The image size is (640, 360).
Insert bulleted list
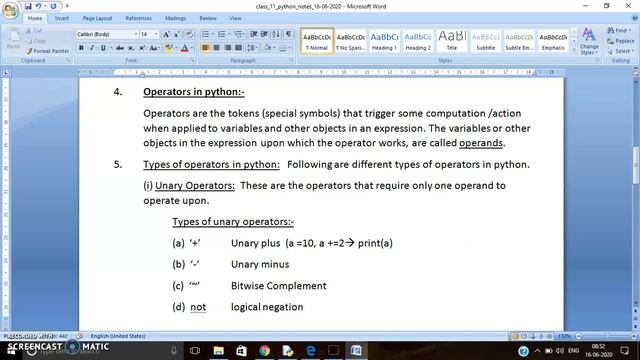coord(205,34)
